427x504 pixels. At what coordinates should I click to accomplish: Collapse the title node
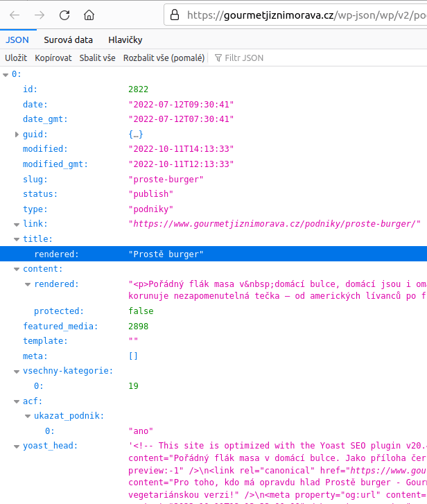point(17,239)
